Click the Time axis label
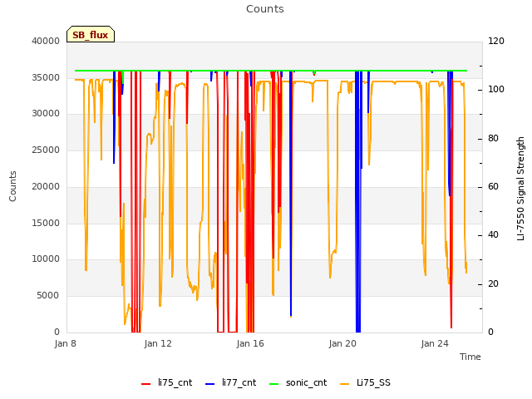This screenshot has width=532, height=399. coord(470,357)
